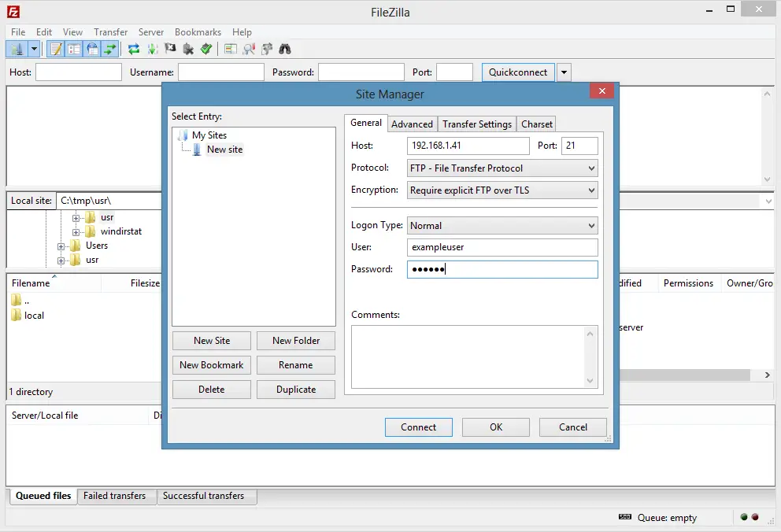Click the FileZilla logo in the title bar
This screenshot has height=532, width=781.
[x=13, y=12]
